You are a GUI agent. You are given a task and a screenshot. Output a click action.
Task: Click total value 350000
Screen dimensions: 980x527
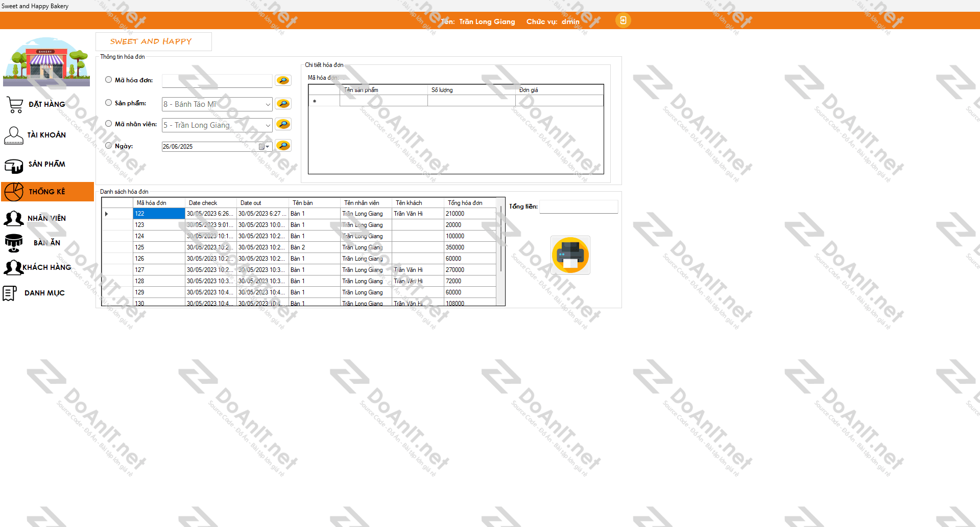click(470, 247)
